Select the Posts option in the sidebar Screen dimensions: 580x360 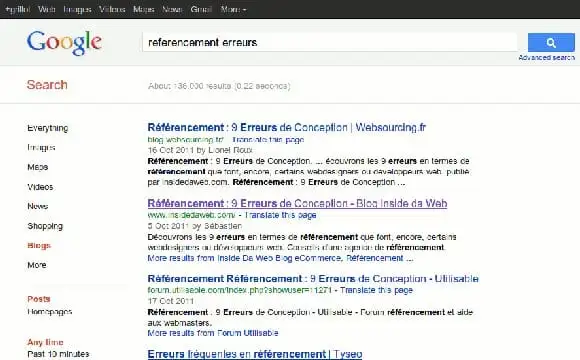[x=39, y=299]
